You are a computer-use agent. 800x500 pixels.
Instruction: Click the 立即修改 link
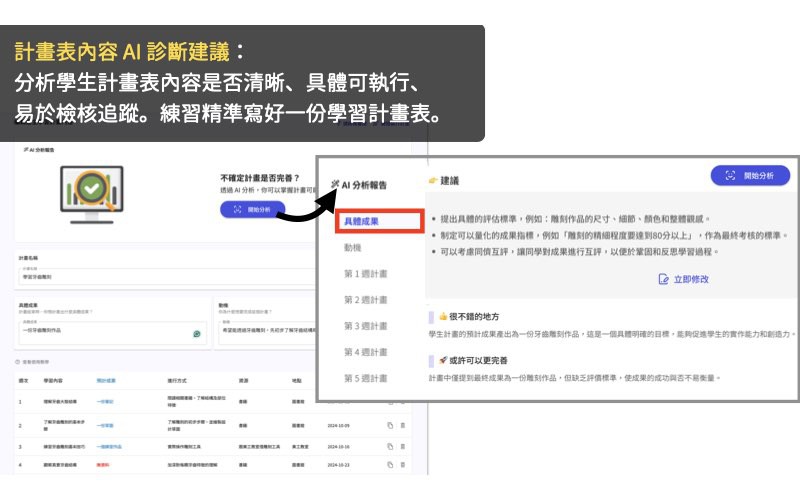click(690, 279)
